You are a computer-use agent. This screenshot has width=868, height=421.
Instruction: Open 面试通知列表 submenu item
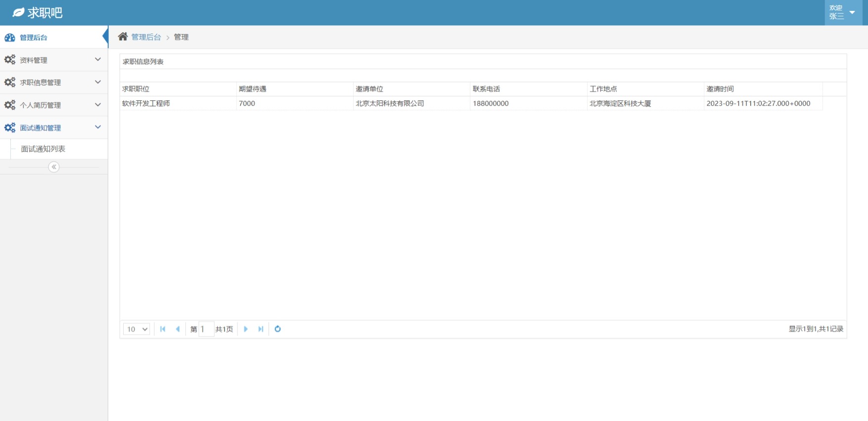point(43,149)
